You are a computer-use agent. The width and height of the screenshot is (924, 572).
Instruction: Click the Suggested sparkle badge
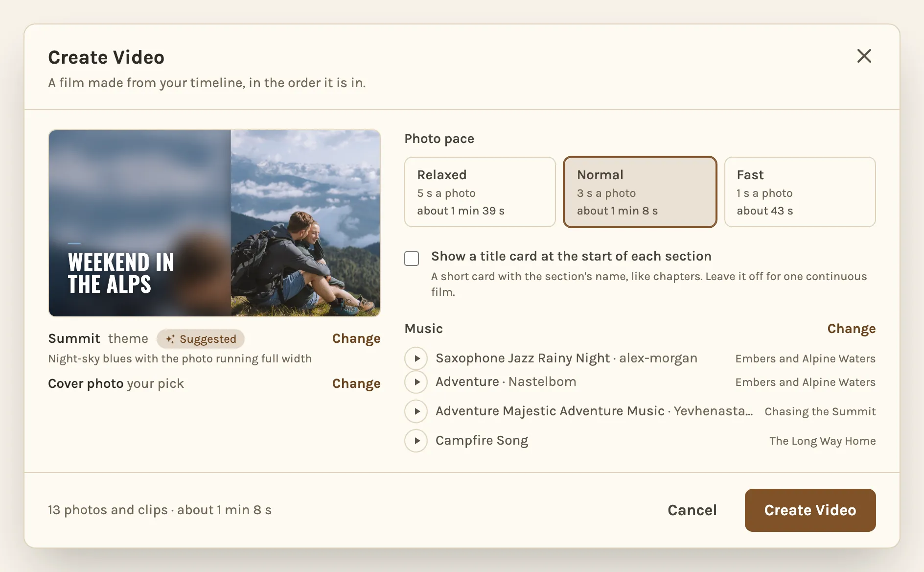(x=201, y=339)
